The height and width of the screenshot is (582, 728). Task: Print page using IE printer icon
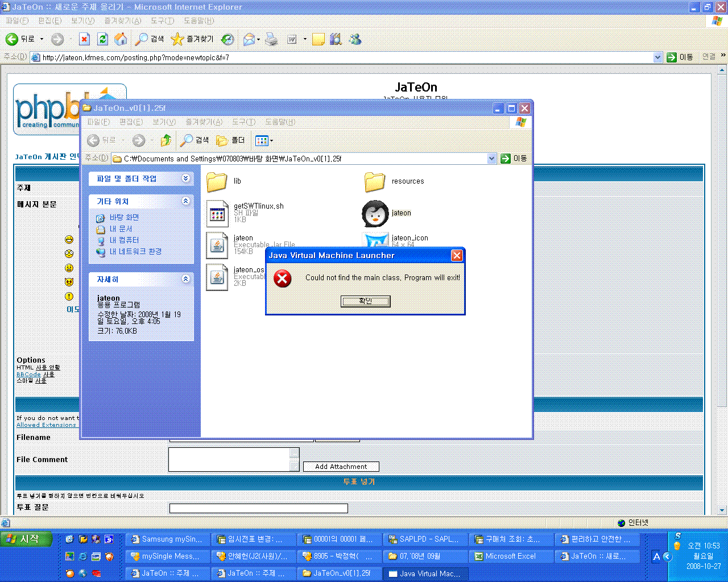pyautogui.click(x=272, y=39)
